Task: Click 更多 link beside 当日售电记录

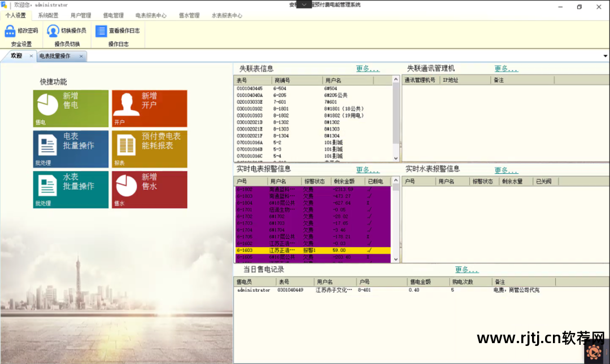Action: click(x=467, y=270)
